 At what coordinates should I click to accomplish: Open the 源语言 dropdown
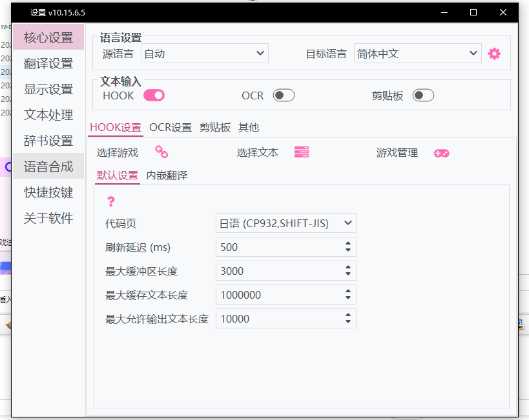click(204, 54)
